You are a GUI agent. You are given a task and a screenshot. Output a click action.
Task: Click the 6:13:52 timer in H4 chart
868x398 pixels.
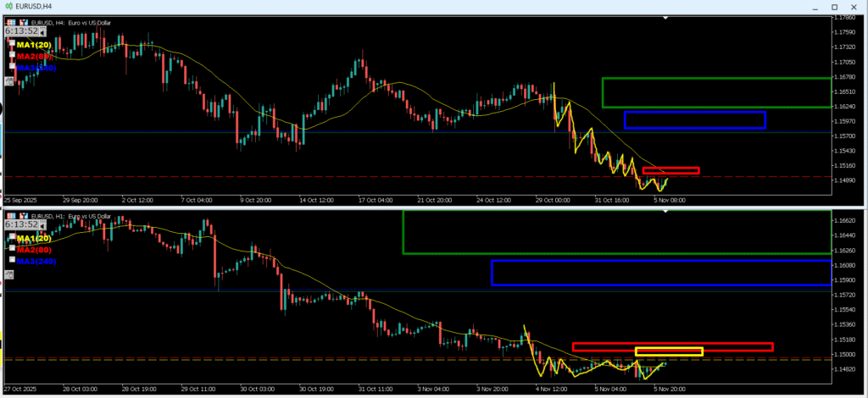[19, 30]
